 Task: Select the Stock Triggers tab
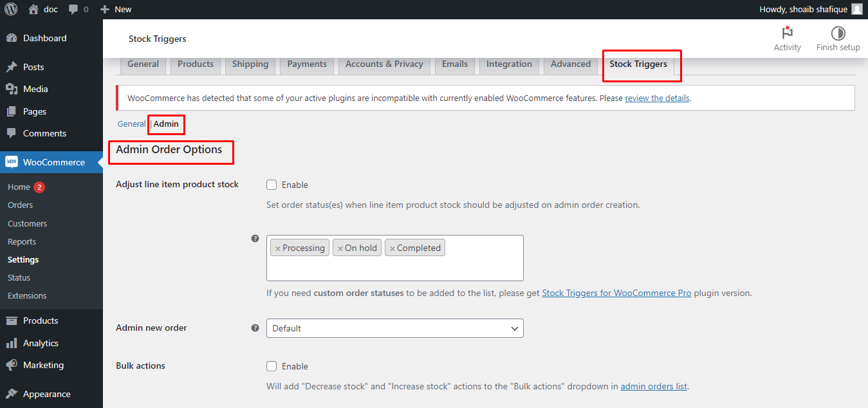(638, 64)
